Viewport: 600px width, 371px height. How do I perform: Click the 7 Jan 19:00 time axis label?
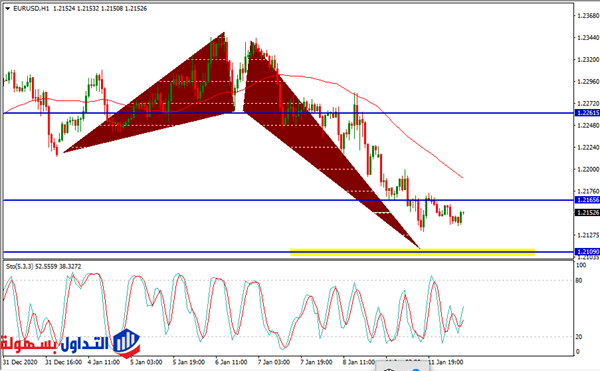[316, 362]
